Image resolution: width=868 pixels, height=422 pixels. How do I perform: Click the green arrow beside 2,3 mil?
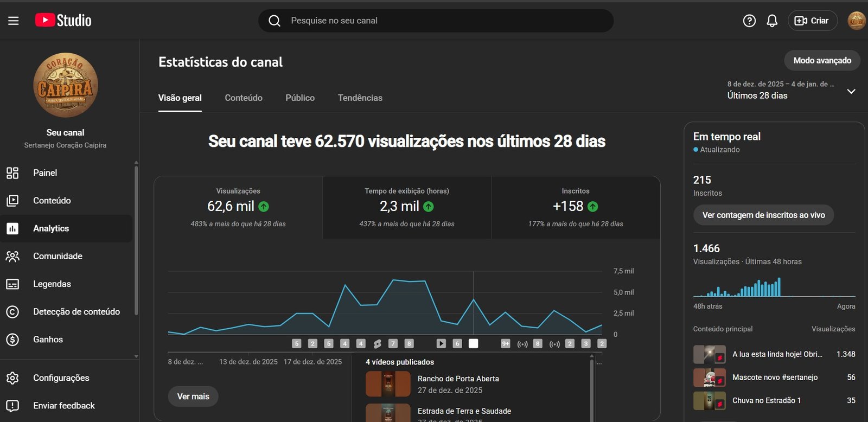(429, 207)
